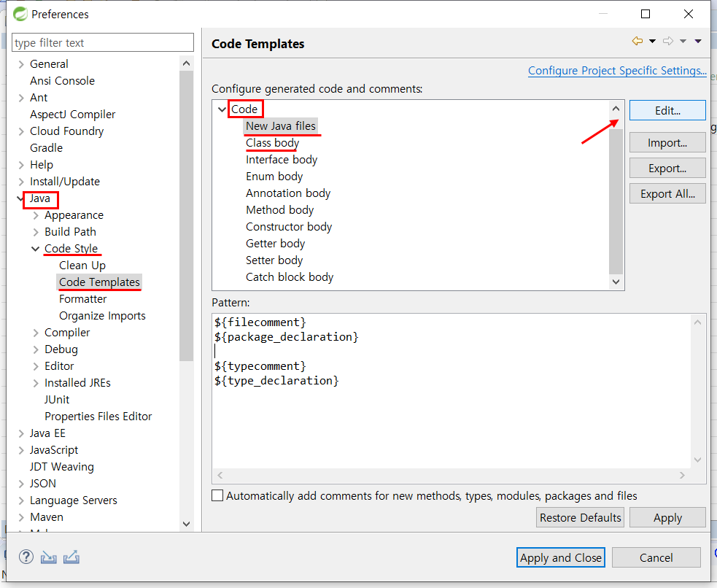Expand the Cloud Foundry node
The width and height of the screenshot is (717, 588).
[x=21, y=132]
